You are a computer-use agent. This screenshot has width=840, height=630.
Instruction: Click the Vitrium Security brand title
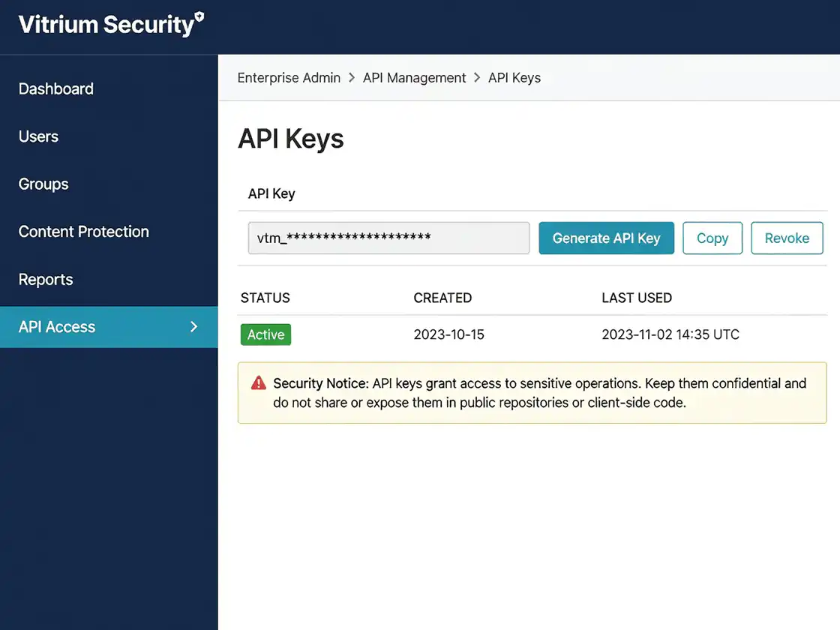pos(106,25)
